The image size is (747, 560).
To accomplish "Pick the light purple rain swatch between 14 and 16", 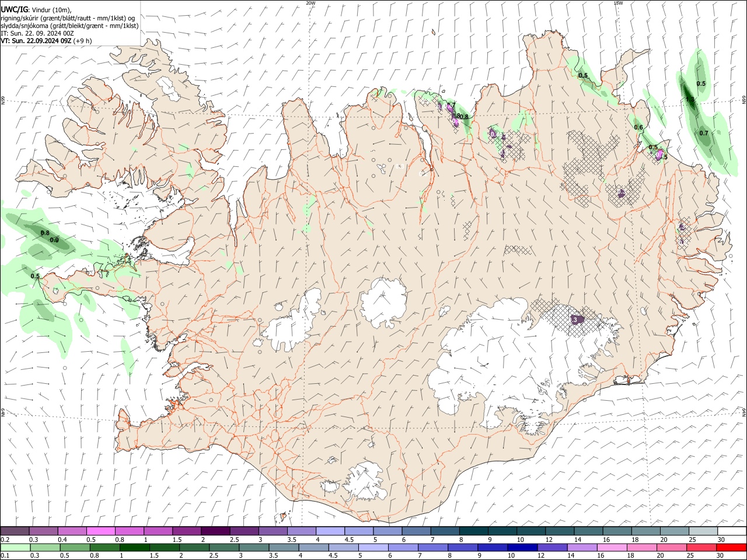I will pyautogui.click(x=582, y=547).
